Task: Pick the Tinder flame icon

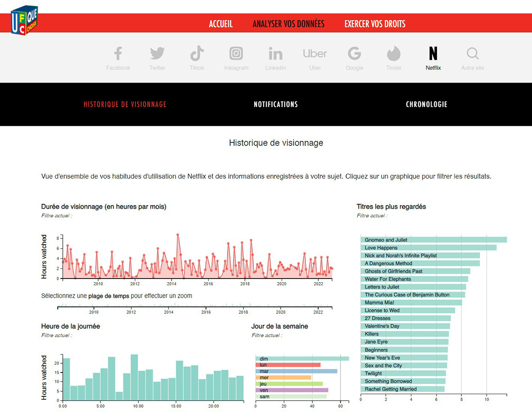Action: pyautogui.click(x=393, y=53)
